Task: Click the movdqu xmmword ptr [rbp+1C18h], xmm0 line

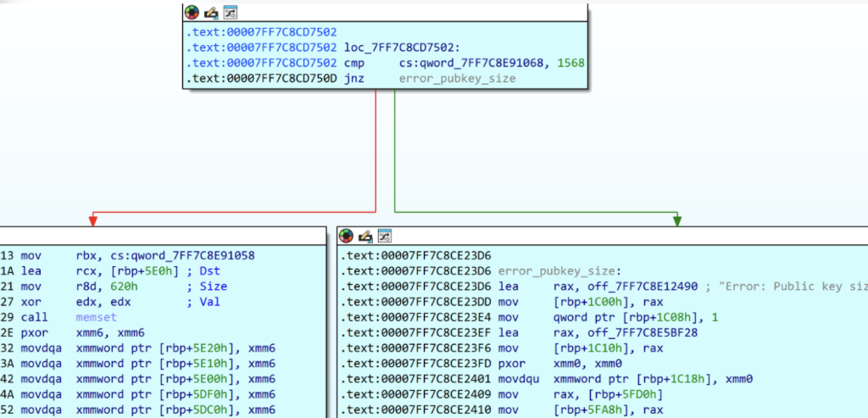Action: pyautogui.click(x=547, y=379)
